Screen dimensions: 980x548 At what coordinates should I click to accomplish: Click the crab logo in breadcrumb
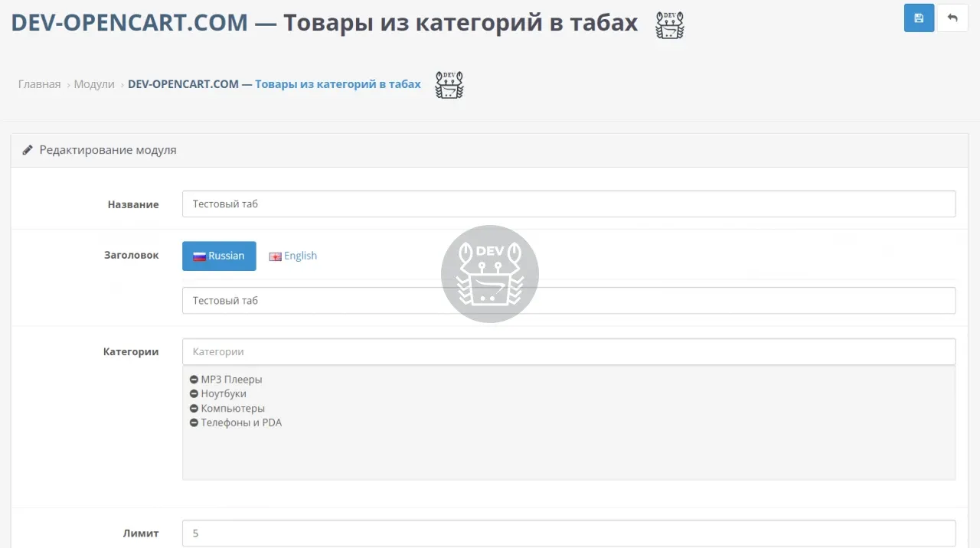point(449,85)
